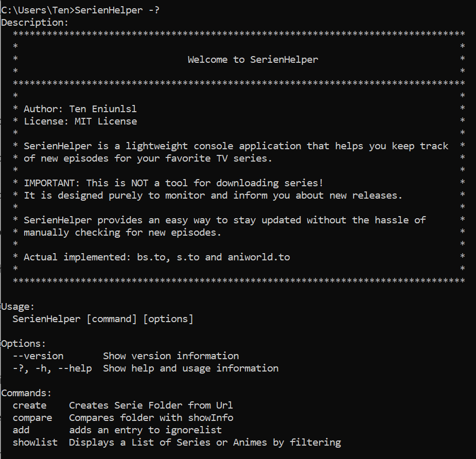The width and height of the screenshot is (476, 459).
Task: Click the '[options]' placeholder in usage
Action: [x=168, y=319]
